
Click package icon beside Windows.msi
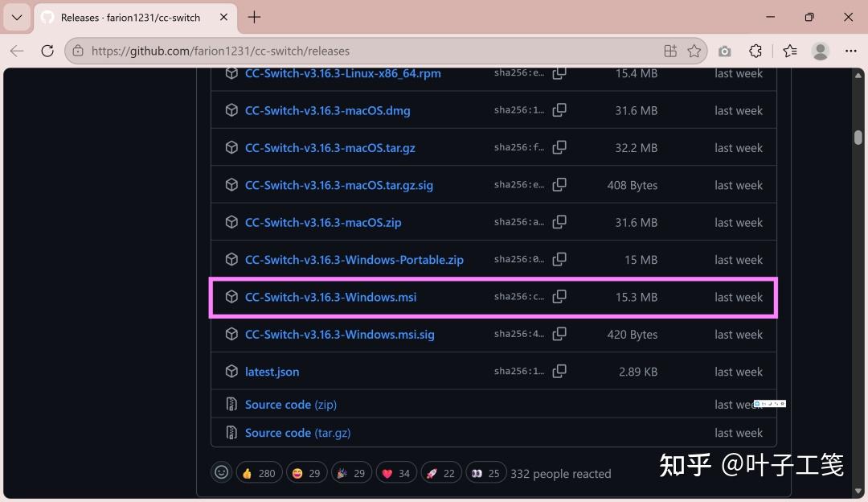click(x=231, y=296)
